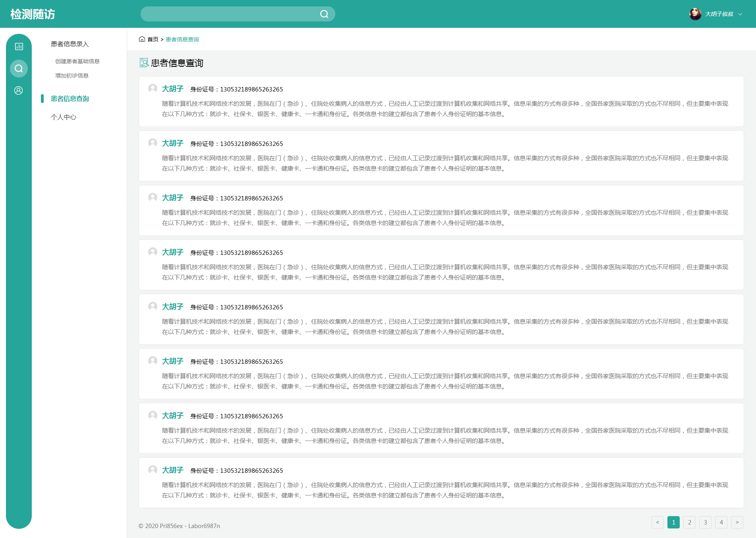Image resolution: width=756 pixels, height=538 pixels.
Task: Click the home icon in breadcrumb
Action: coord(142,39)
